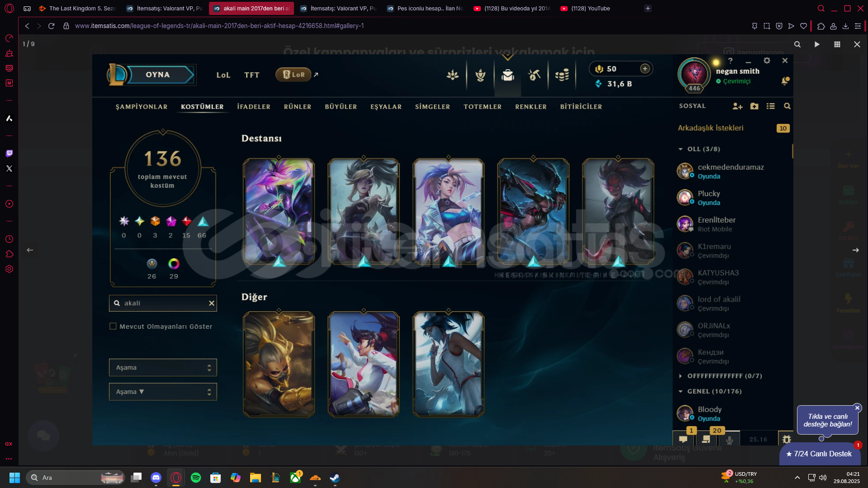Go to next gallery image arrow
The width and height of the screenshot is (868, 488).
[855, 250]
